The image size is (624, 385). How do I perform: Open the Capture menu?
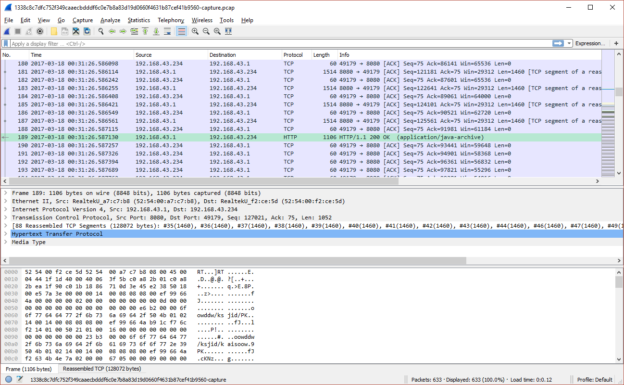[82, 20]
